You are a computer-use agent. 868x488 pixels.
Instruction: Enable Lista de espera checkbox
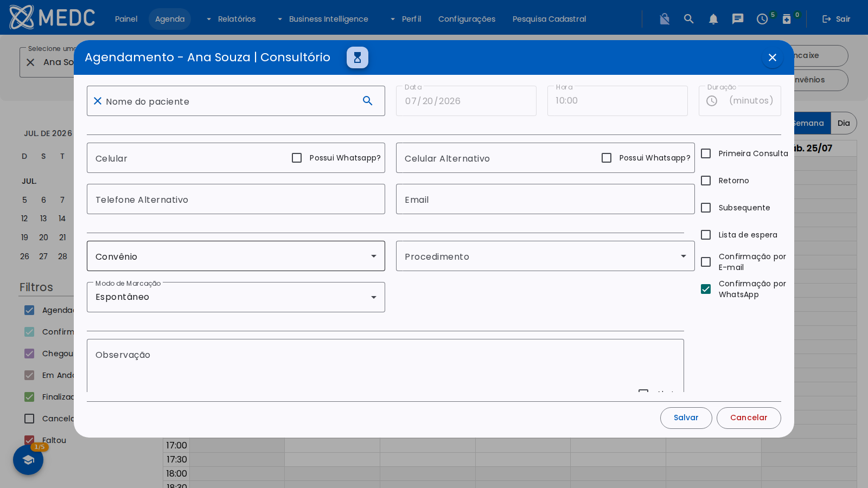706,235
